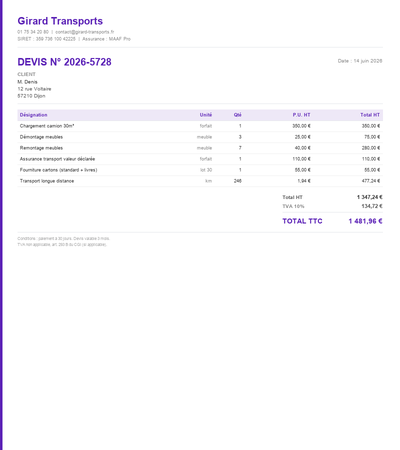Click the unit price 25,00 €
Screen dimensions: 400x450
[303, 137]
